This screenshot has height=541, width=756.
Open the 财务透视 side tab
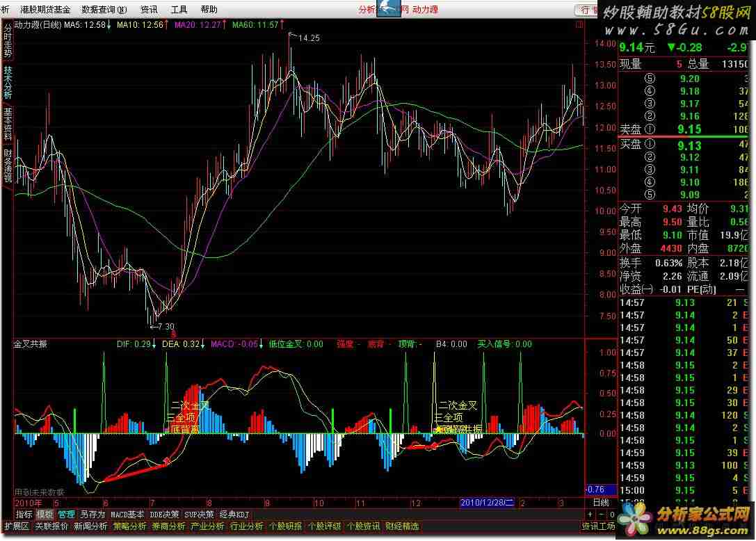(x=8, y=165)
